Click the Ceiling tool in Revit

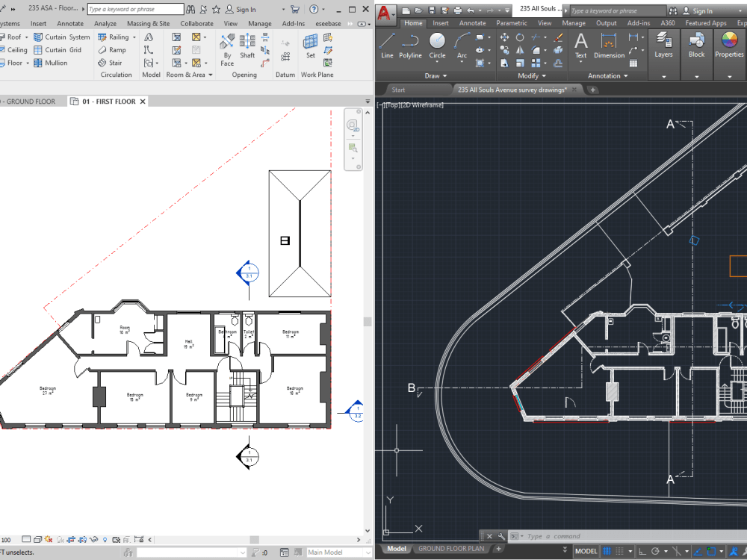[13, 49]
